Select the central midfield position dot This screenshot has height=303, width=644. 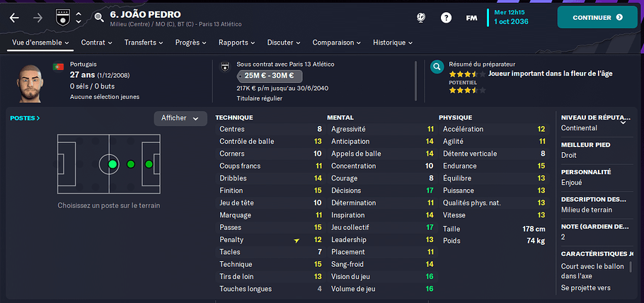[113, 164]
